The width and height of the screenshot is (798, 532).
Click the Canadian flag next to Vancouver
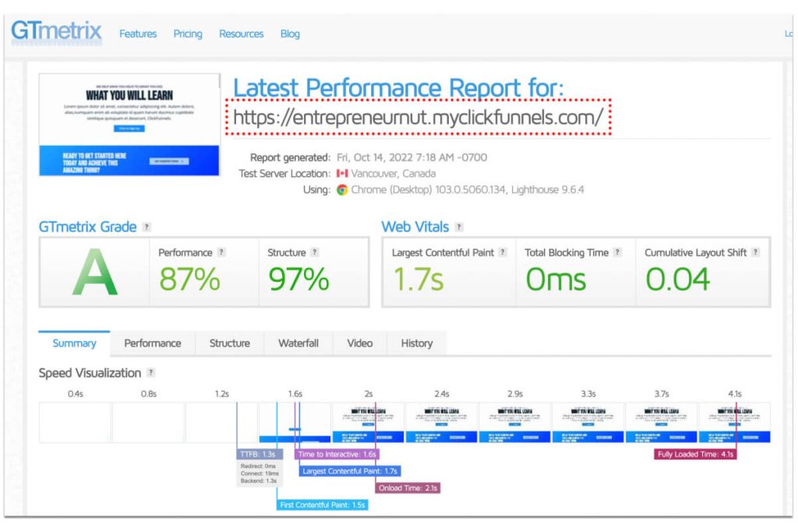click(341, 173)
